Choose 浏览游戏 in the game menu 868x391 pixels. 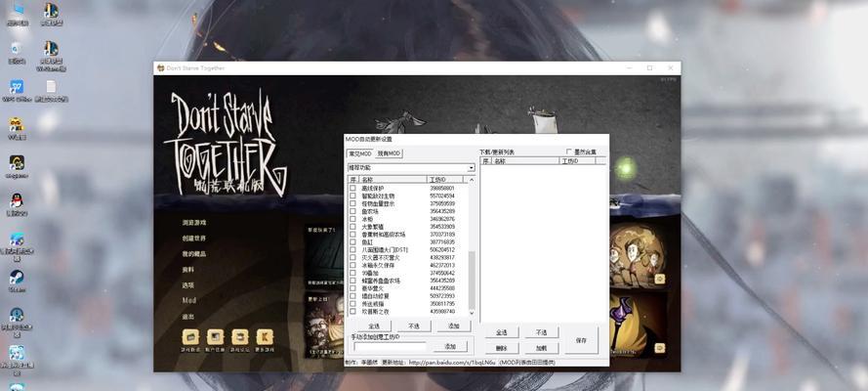194,223
